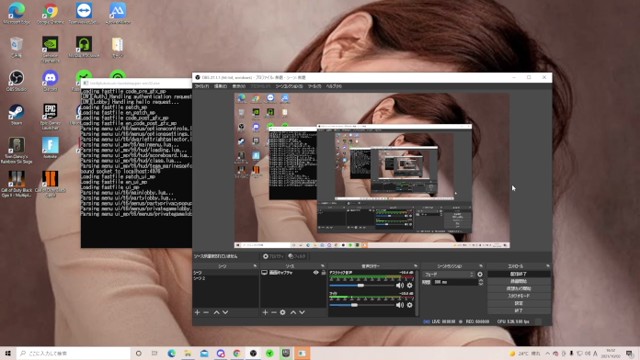Open the プロパティ button above Sources

(273, 256)
